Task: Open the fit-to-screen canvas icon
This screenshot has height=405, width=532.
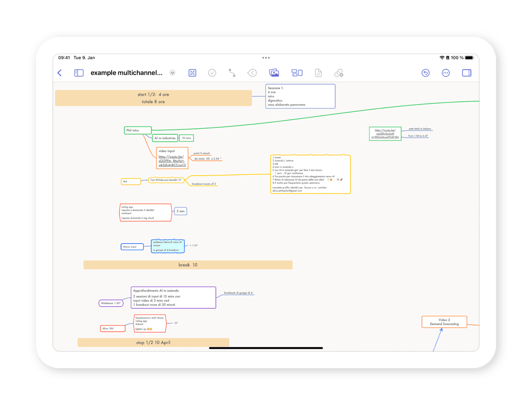Action: pyautogui.click(x=192, y=72)
